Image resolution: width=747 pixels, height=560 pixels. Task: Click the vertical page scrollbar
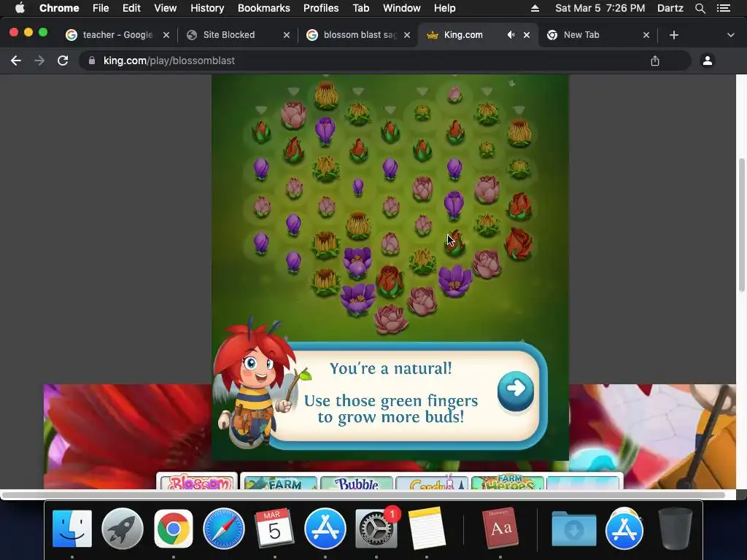click(x=741, y=225)
